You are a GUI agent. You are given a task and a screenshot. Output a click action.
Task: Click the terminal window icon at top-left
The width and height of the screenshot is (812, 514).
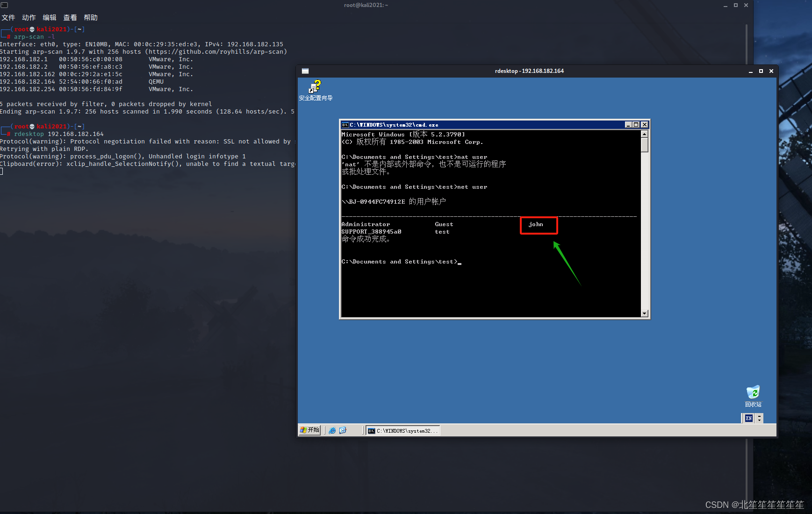(4, 5)
